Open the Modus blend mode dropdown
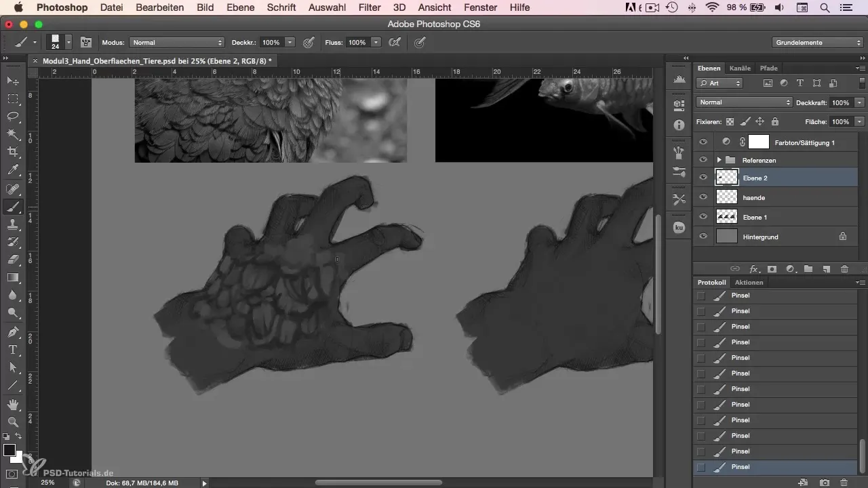The height and width of the screenshot is (488, 868). click(176, 42)
